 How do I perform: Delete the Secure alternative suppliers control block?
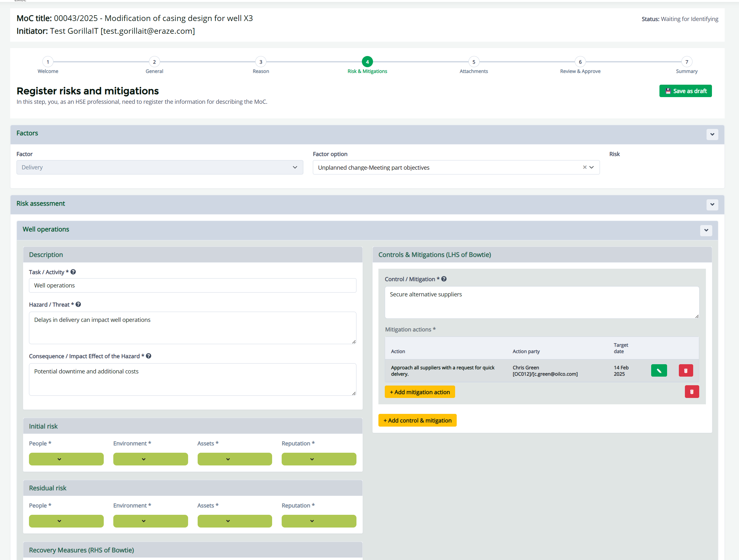tap(692, 392)
